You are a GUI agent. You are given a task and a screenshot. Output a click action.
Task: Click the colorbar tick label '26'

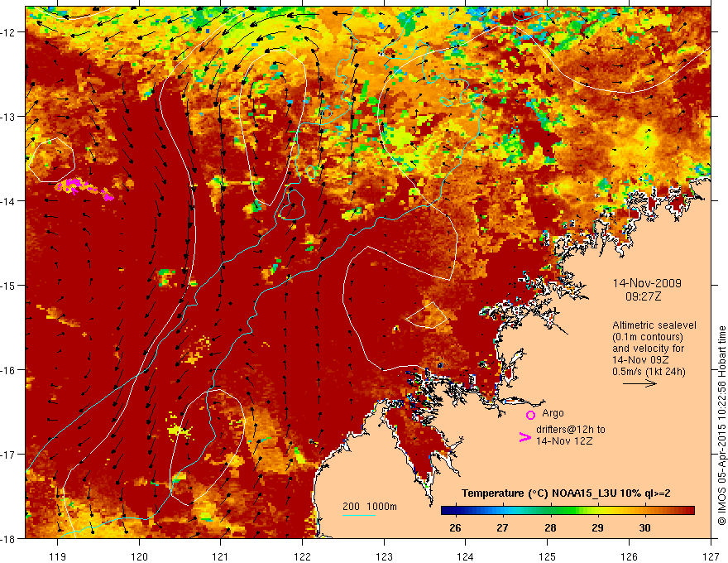coord(456,528)
